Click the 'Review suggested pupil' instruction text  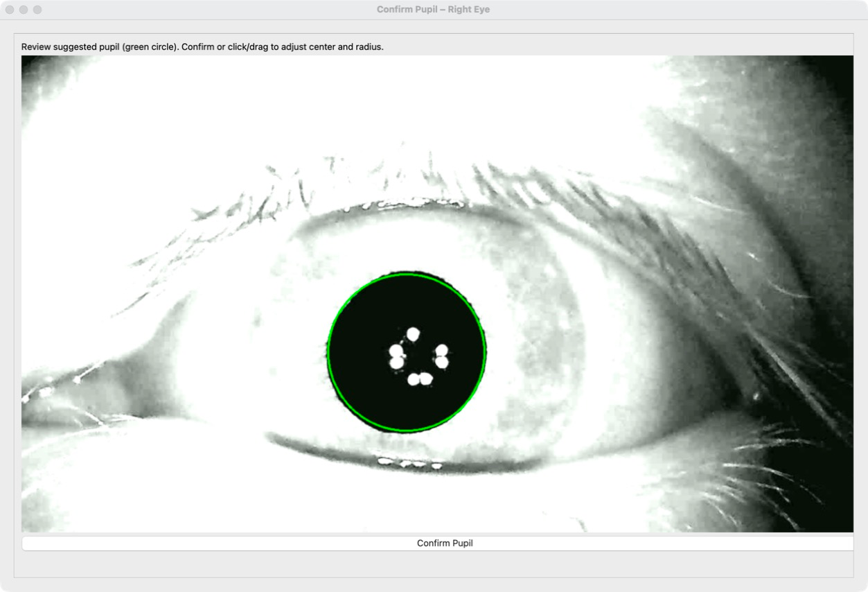click(202, 47)
